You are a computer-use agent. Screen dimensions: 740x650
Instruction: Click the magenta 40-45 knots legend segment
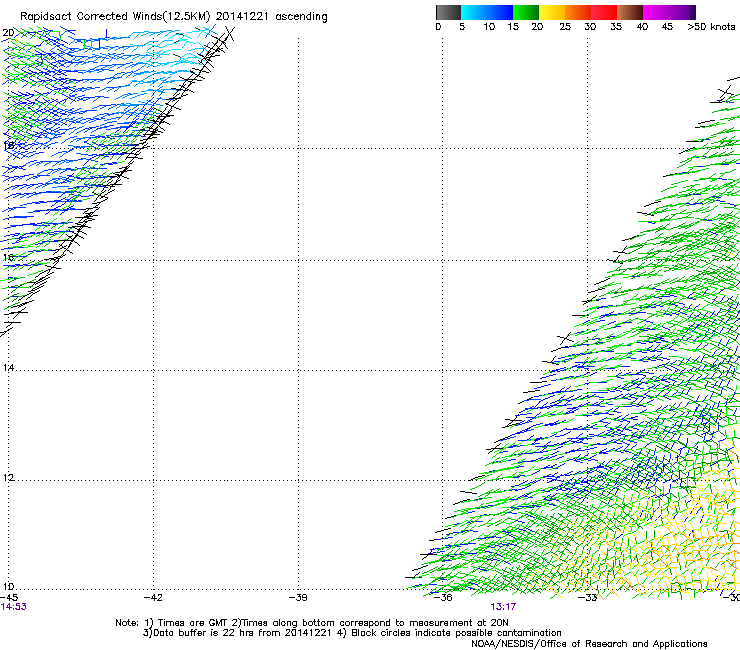point(656,12)
